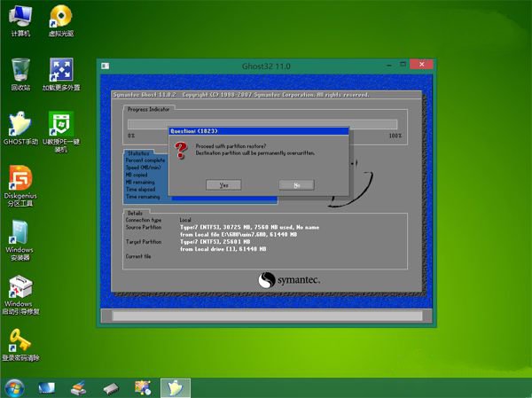Click the 100% progress label
The height and width of the screenshot is (398, 532).
(395, 136)
